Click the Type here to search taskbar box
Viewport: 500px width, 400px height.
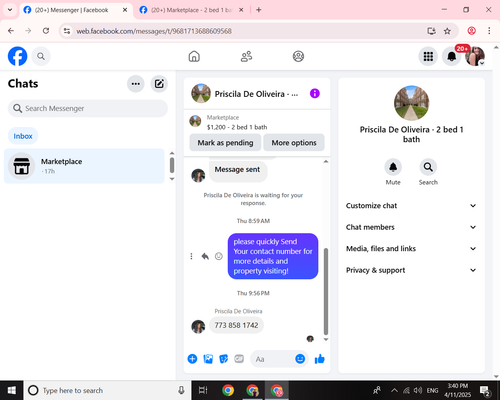coord(107,390)
